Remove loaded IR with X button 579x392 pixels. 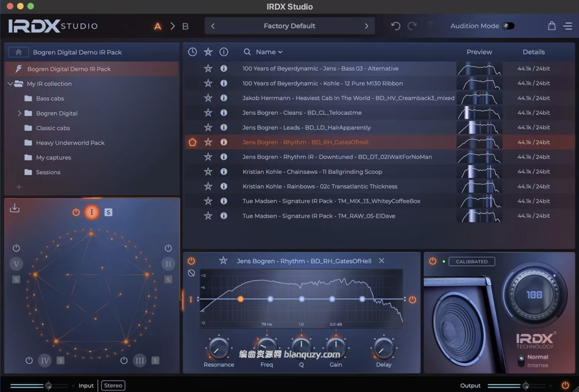382,261
